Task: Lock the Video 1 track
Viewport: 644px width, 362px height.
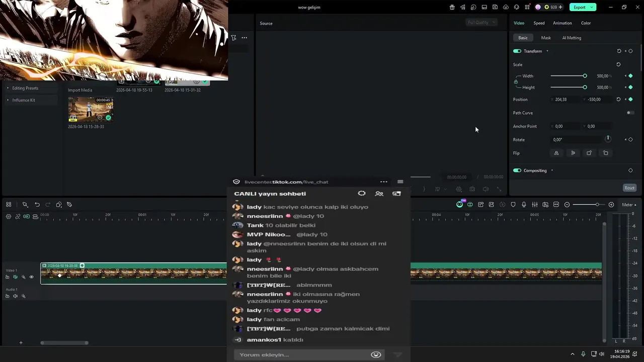Action: [x=7, y=277]
